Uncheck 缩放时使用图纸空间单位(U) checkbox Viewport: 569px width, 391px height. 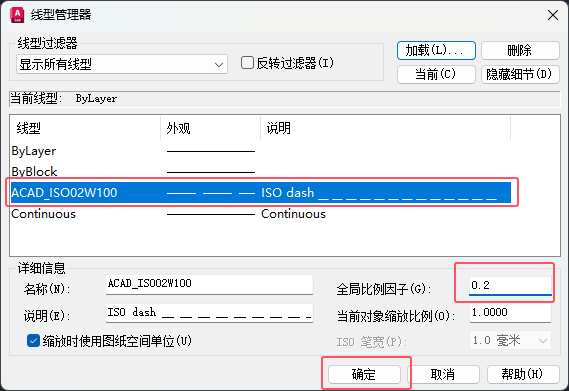click(x=33, y=341)
